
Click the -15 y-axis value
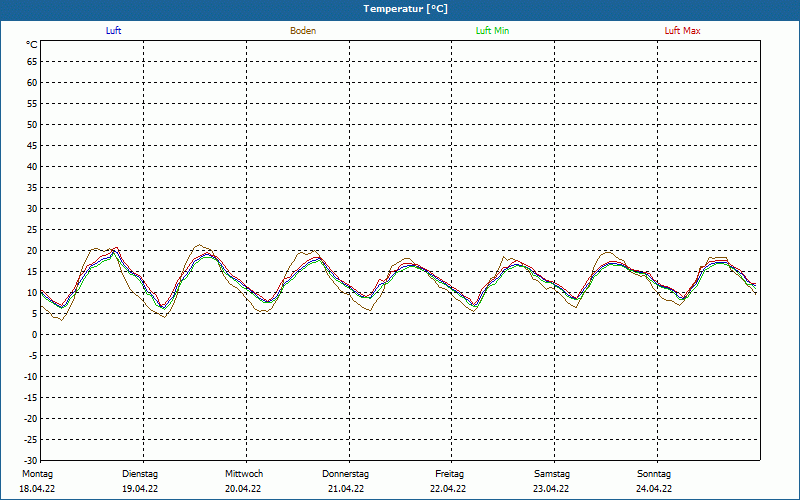[x=31, y=397]
